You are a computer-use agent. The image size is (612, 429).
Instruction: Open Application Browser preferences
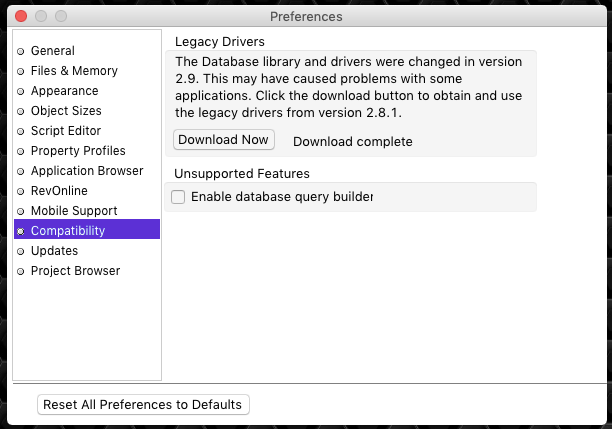87,171
